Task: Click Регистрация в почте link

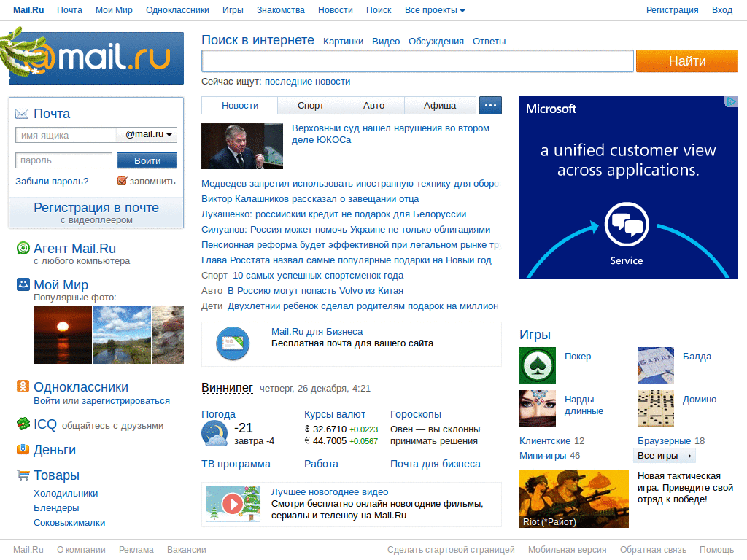Action: 96,208
